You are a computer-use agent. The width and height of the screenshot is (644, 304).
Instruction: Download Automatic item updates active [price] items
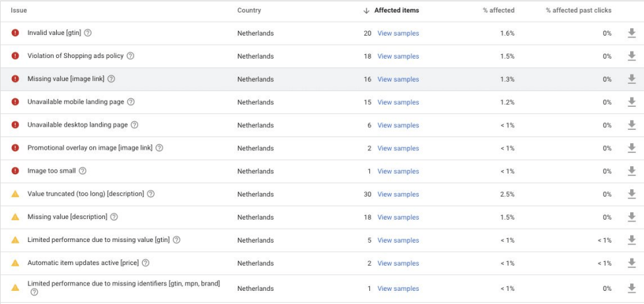[x=631, y=263]
